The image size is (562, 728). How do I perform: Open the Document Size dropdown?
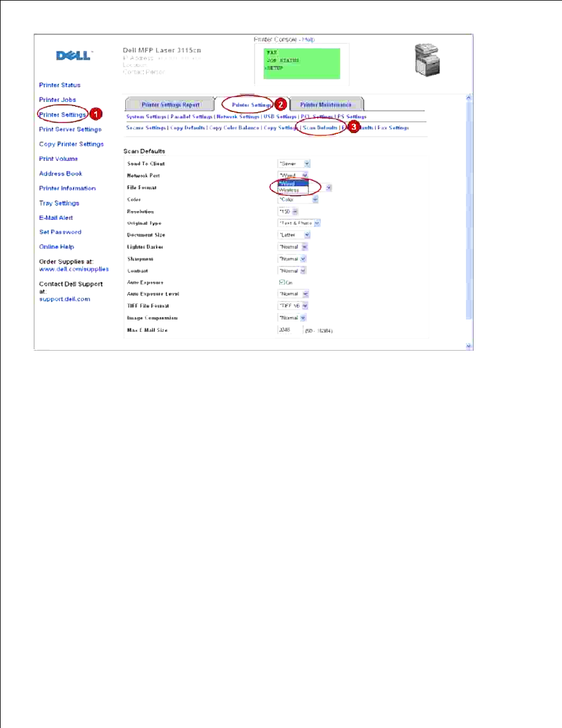pyautogui.click(x=294, y=235)
